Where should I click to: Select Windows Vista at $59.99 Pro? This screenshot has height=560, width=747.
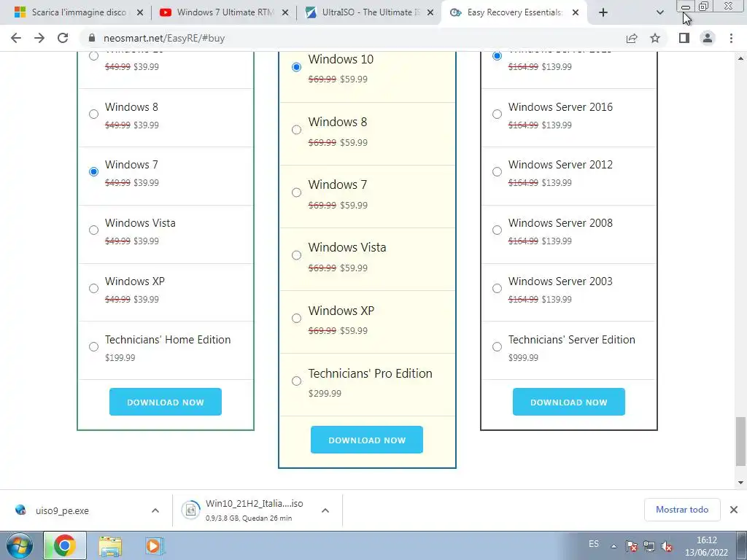tap(296, 255)
